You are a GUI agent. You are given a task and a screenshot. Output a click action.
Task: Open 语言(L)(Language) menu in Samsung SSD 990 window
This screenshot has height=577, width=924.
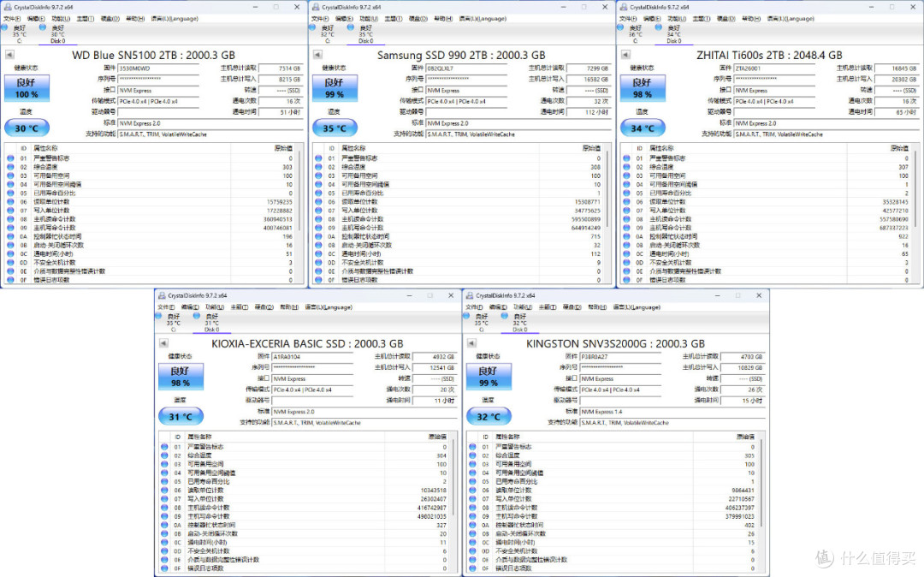[x=483, y=19]
